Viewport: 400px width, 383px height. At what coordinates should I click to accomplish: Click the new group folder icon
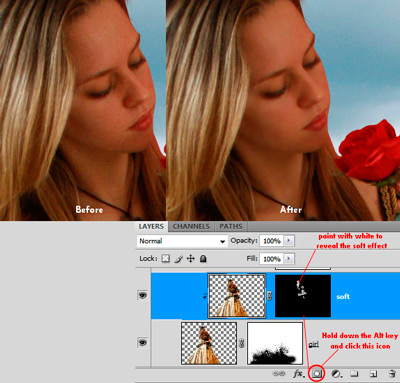(354, 374)
